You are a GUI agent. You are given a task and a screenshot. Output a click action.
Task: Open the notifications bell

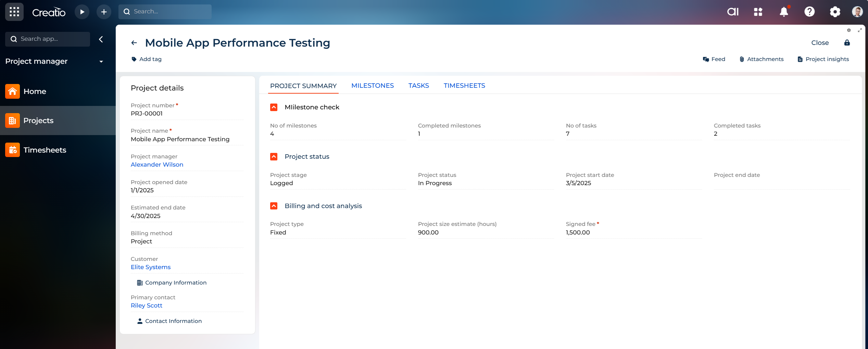pos(784,12)
